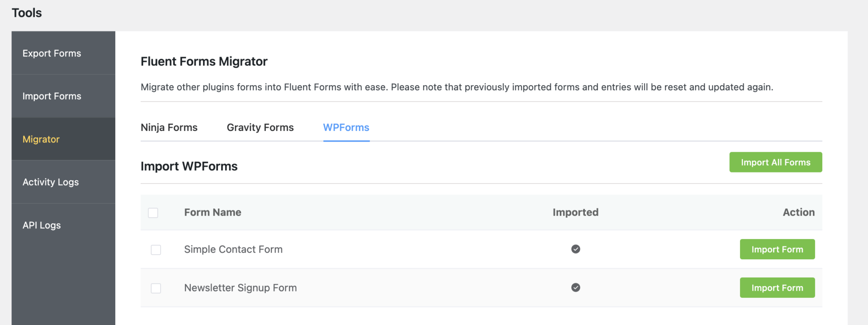Import the Simple Contact Form
The width and height of the screenshot is (868, 325).
[777, 249]
